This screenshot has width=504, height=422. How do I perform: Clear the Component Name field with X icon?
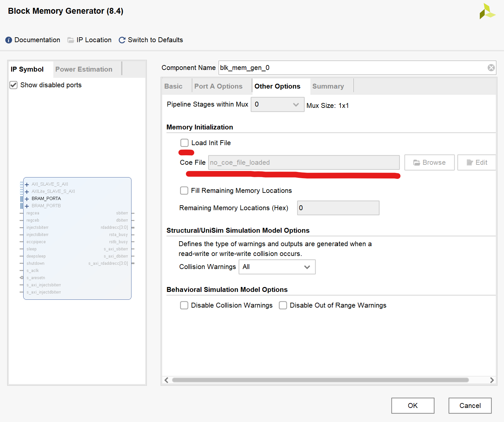tap(491, 68)
